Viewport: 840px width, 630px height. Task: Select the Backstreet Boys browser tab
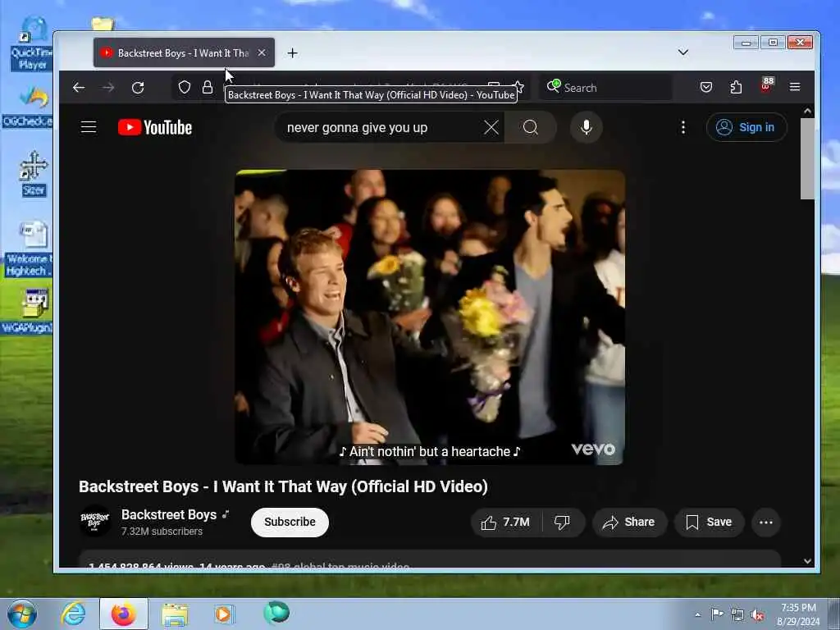coord(184,52)
